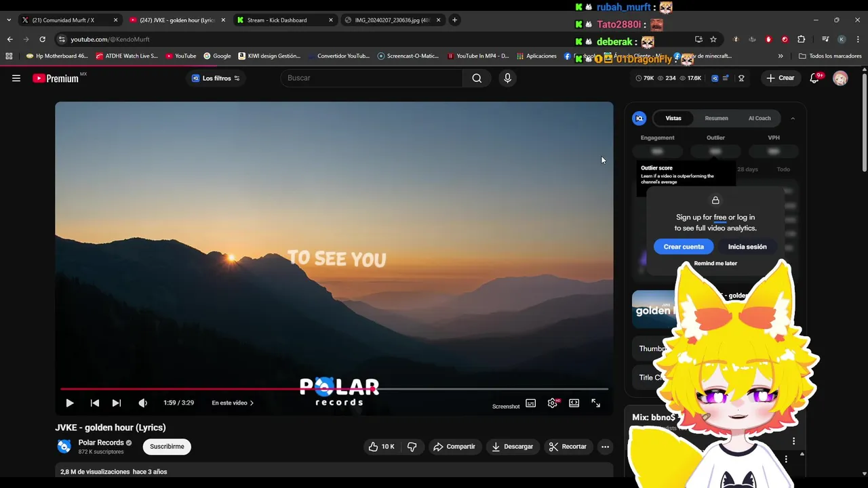The image size is (868, 488).
Task: Share video with Compartir button
Action: click(454, 447)
